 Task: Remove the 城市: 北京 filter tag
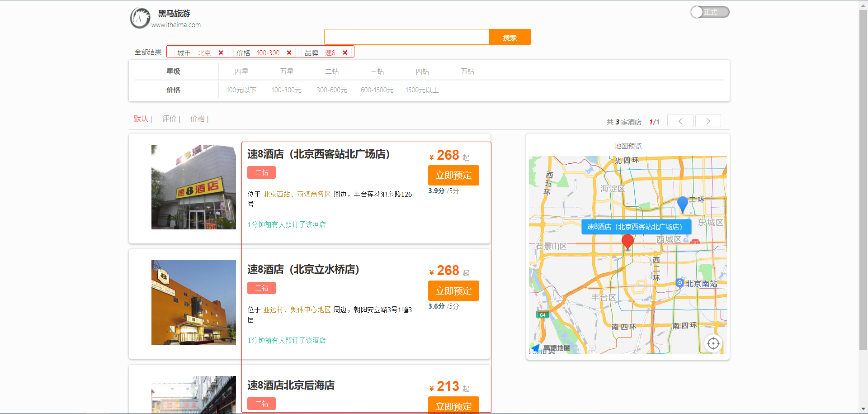tap(221, 52)
